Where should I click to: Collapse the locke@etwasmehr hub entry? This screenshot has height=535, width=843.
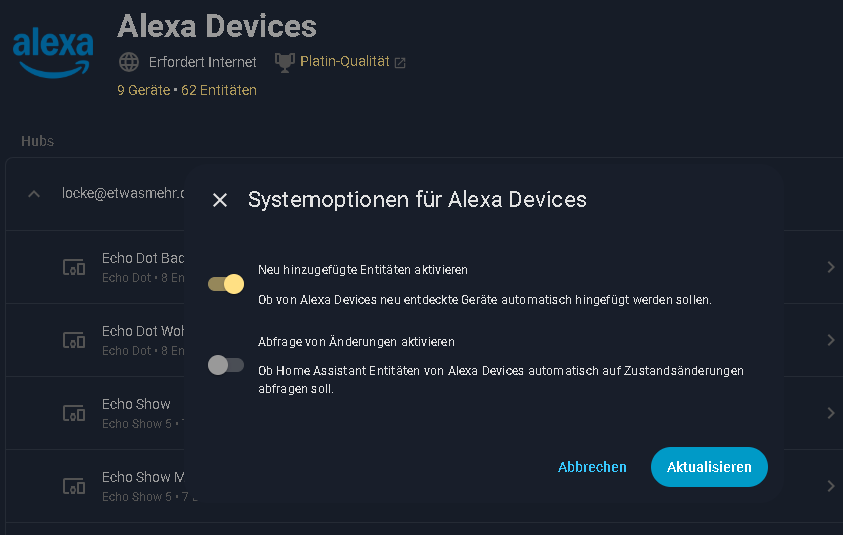pyautogui.click(x=34, y=194)
